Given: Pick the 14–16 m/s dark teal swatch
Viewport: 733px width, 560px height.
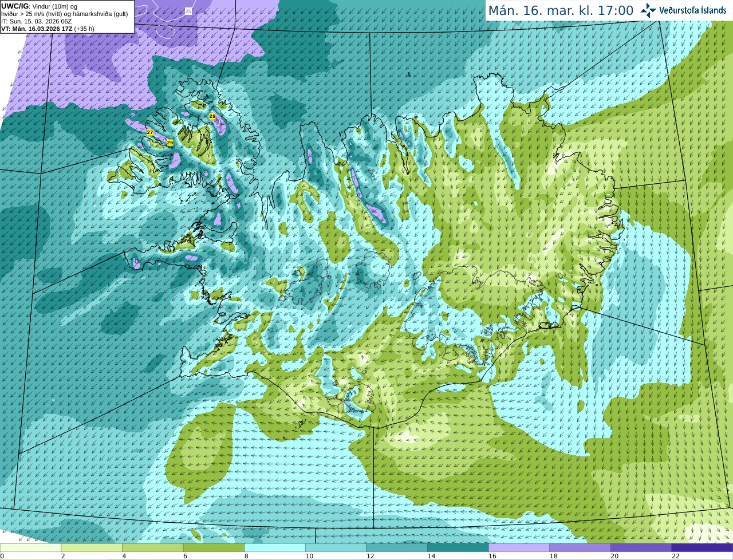Looking at the screenshot, I should [458, 547].
